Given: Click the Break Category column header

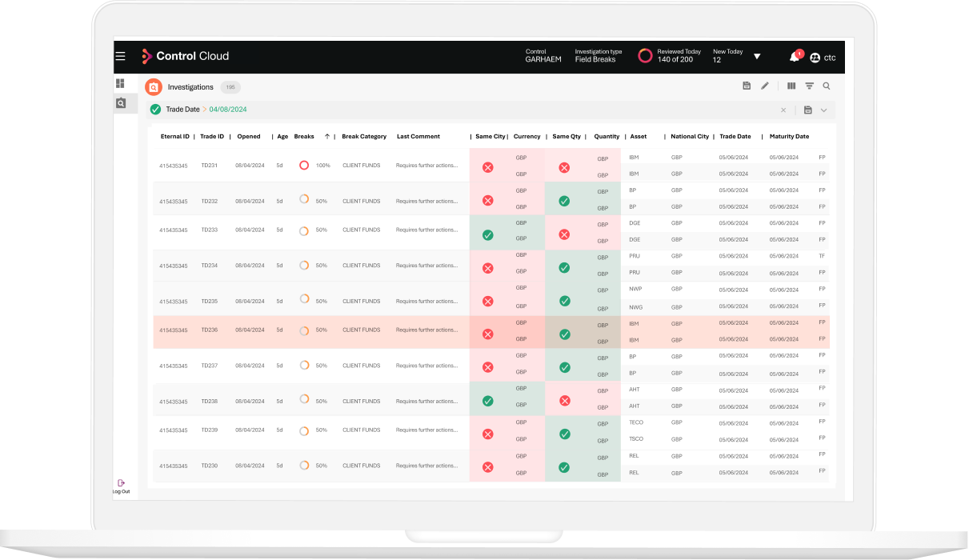Looking at the screenshot, I should (364, 137).
